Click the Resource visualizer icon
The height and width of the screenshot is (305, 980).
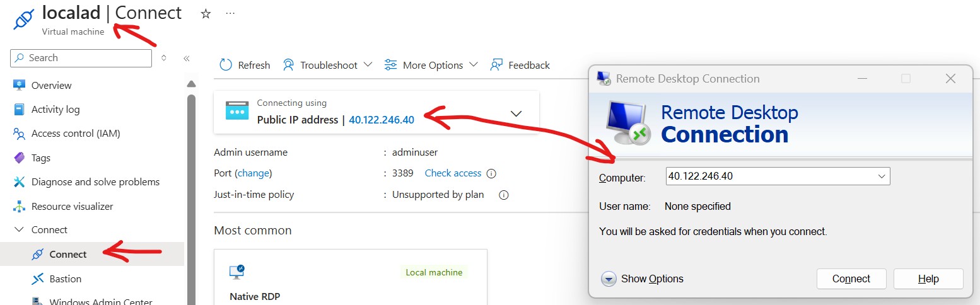click(x=19, y=206)
